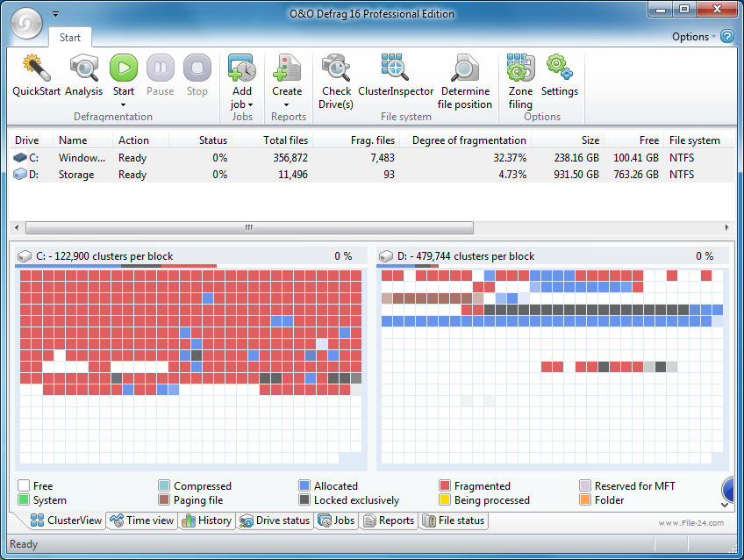
Task: Start defragmentation with green play icon
Action: (x=124, y=68)
